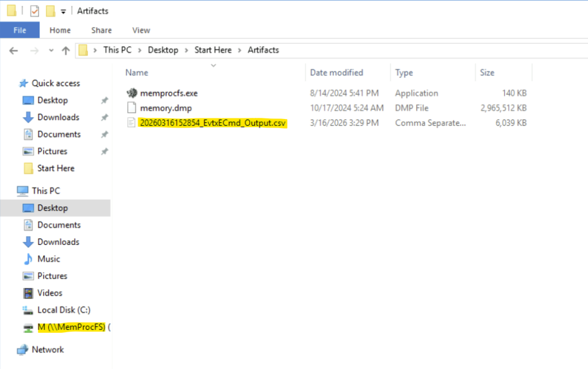
Task: Sort files by Size column header
Action: [x=487, y=72]
